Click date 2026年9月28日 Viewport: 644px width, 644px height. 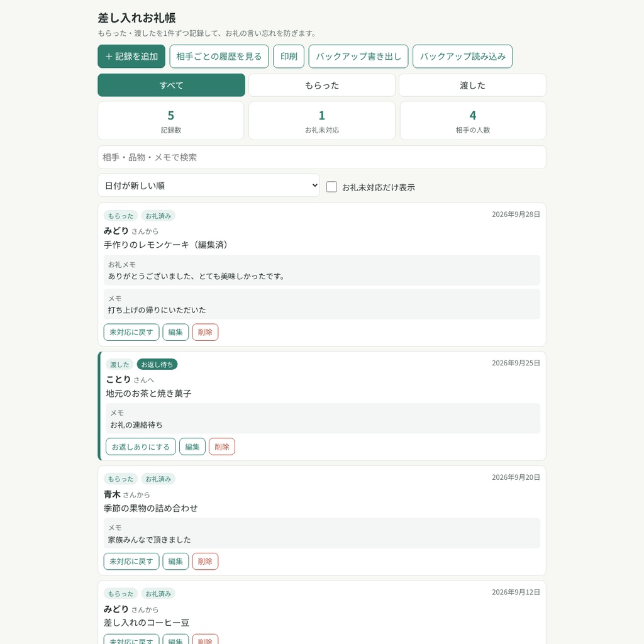pos(516,214)
